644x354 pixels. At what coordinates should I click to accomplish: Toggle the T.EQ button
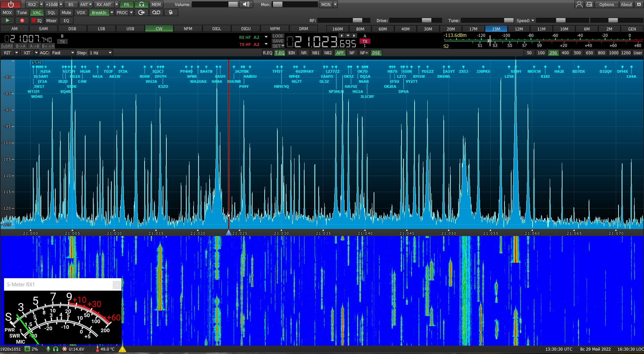point(280,53)
